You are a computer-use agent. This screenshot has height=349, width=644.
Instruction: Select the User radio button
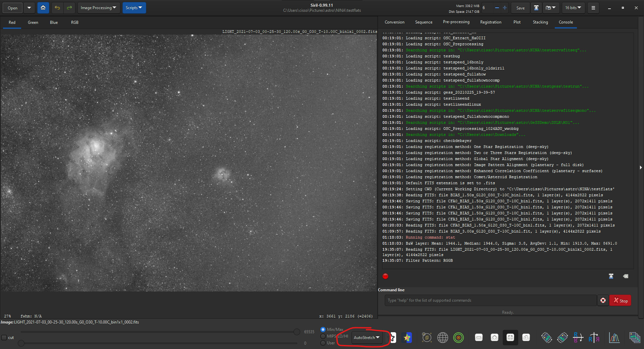(x=323, y=343)
